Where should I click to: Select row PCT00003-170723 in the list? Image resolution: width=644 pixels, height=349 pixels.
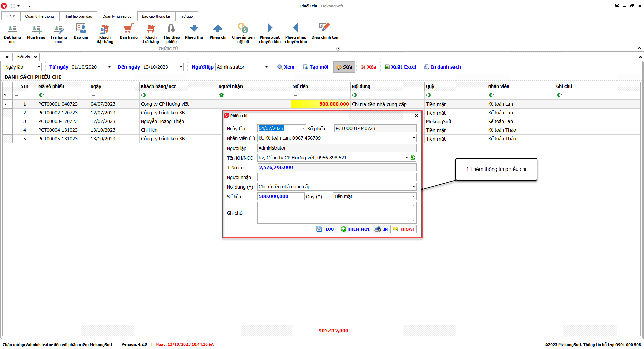pos(58,121)
